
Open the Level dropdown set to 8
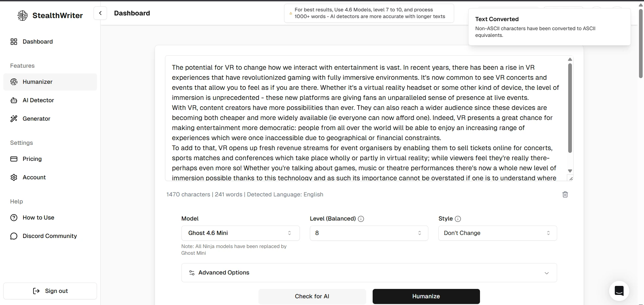coord(369,233)
